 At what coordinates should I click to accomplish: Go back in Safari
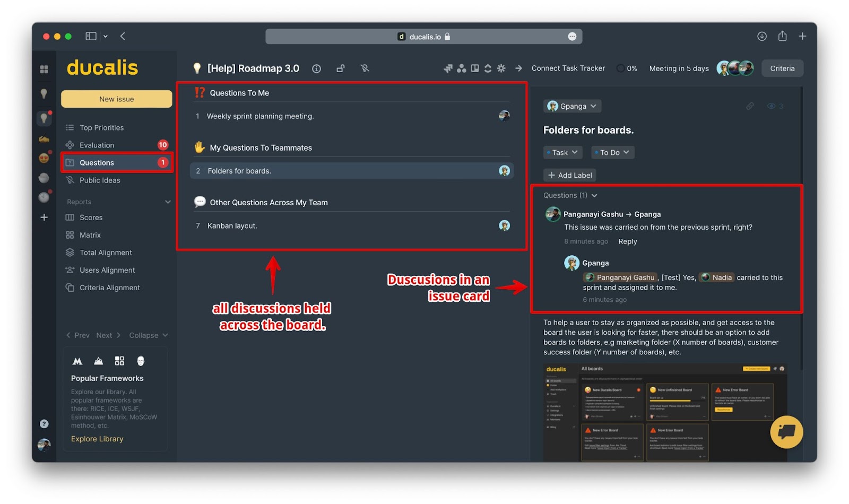pos(123,36)
